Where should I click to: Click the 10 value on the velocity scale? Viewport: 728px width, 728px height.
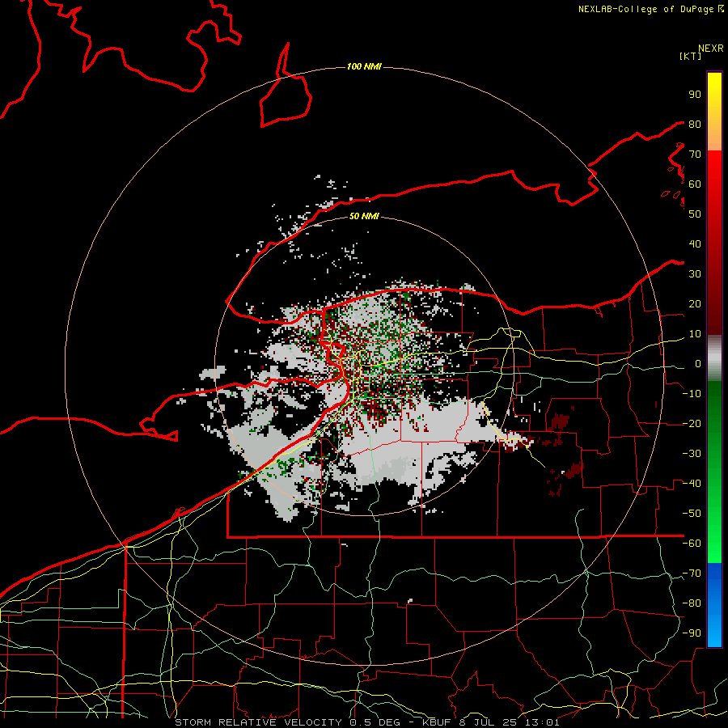coord(695,334)
